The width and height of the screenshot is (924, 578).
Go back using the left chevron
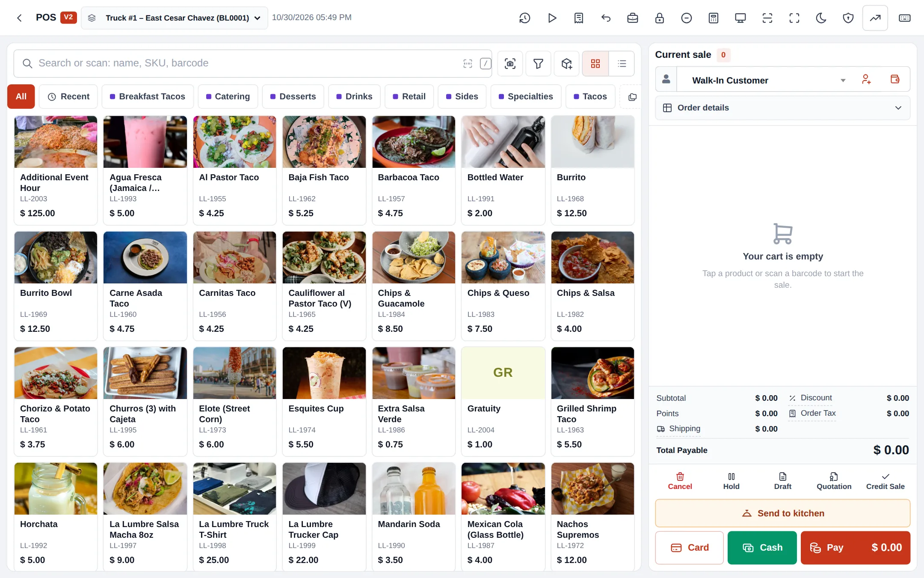tap(19, 18)
